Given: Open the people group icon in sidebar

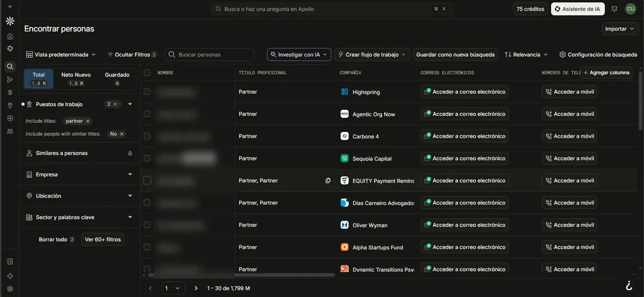Looking at the screenshot, I should 10,131.
